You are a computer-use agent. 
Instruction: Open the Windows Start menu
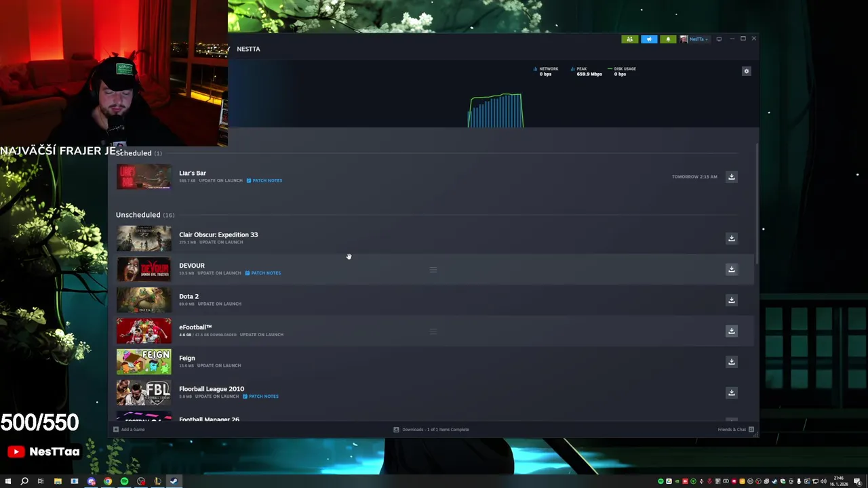click(x=7, y=481)
